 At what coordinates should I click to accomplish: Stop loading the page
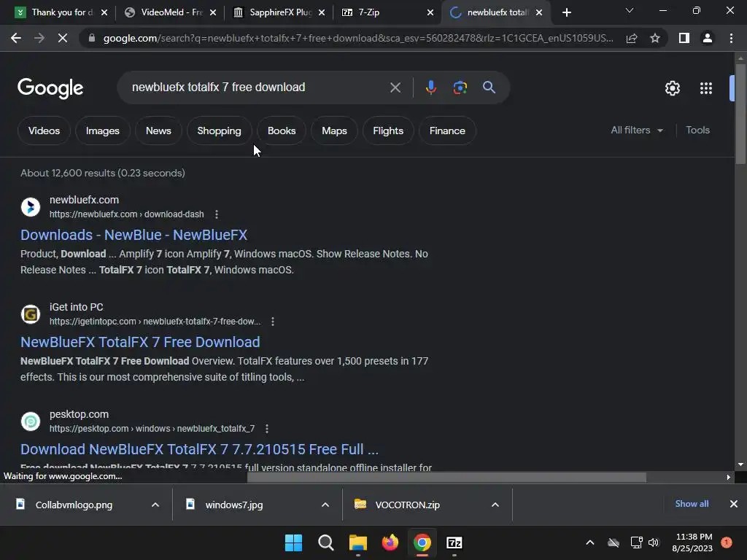tap(63, 38)
